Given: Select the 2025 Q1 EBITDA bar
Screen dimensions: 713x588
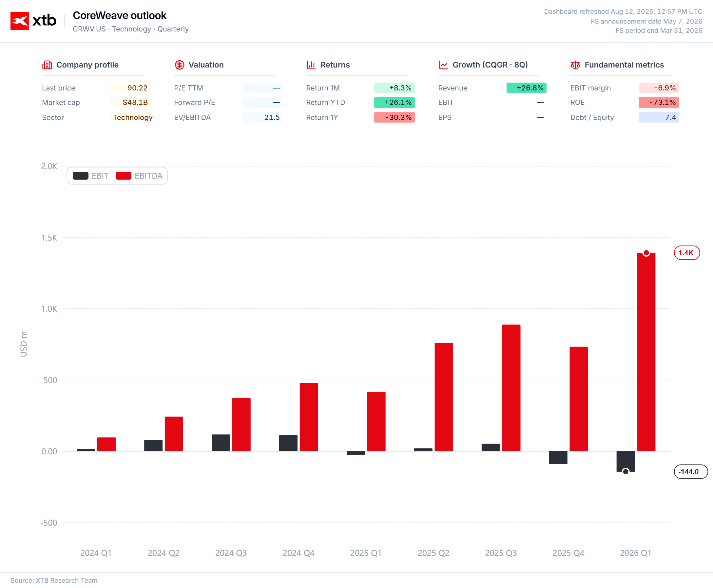Looking at the screenshot, I should (x=376, y=421).
